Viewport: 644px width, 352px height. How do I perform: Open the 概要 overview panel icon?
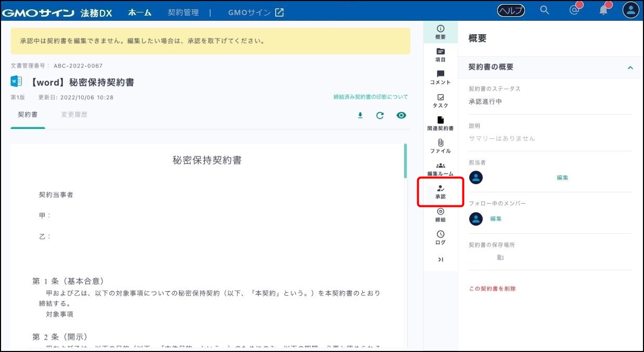(440, 32)
